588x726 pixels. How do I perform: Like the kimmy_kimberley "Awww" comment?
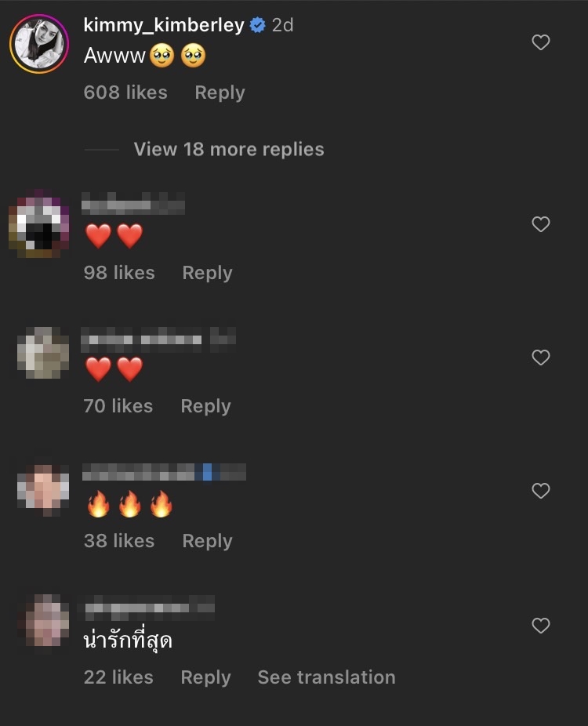[540, 42]
